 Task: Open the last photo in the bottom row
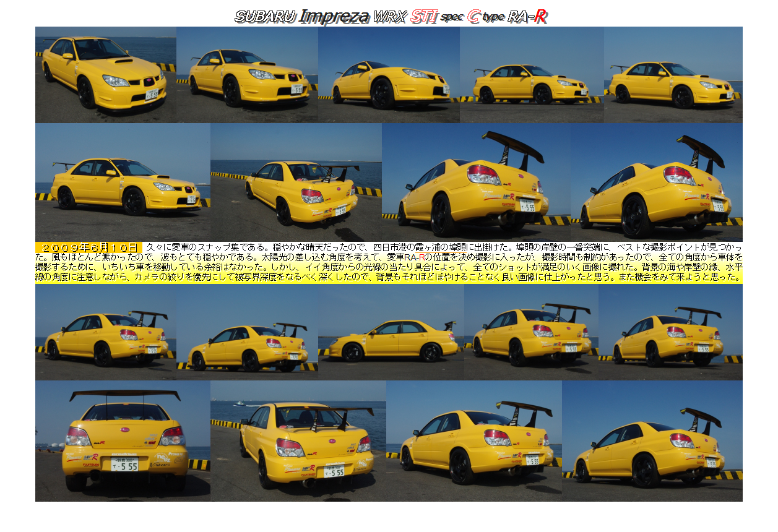(x=652, y=440)
